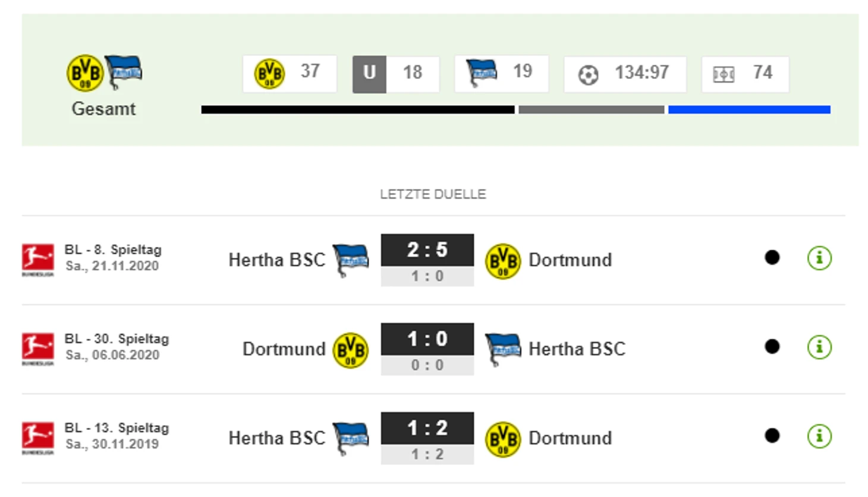868x497 pixels.
Task: Click the black Dortmund segment of bar
Action: pos(358,110)
